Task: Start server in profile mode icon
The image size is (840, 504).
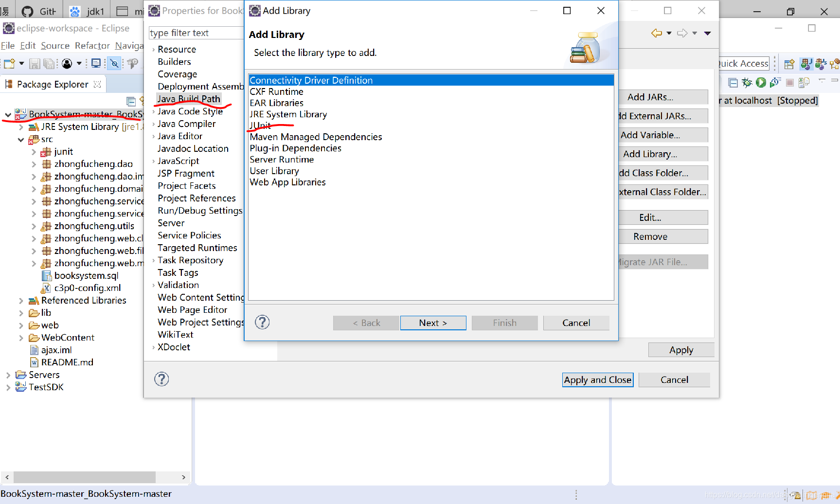Action: click(x=775, y=83)
